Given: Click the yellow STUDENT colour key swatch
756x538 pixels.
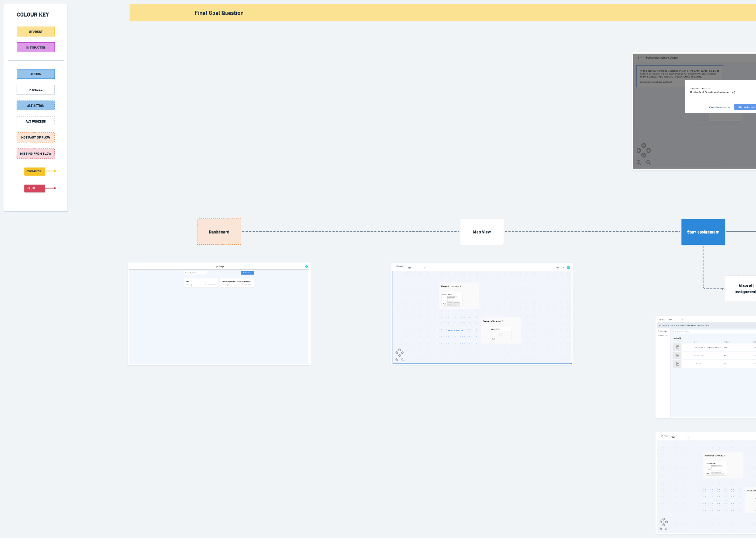Looking at the screenshot, I should (36, 31).
